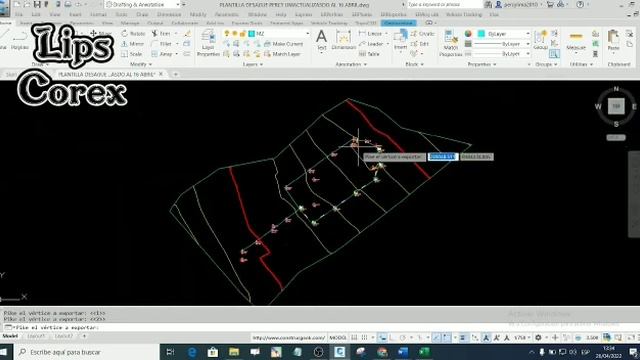Expand the Layers panel

[x=253, y=64]
